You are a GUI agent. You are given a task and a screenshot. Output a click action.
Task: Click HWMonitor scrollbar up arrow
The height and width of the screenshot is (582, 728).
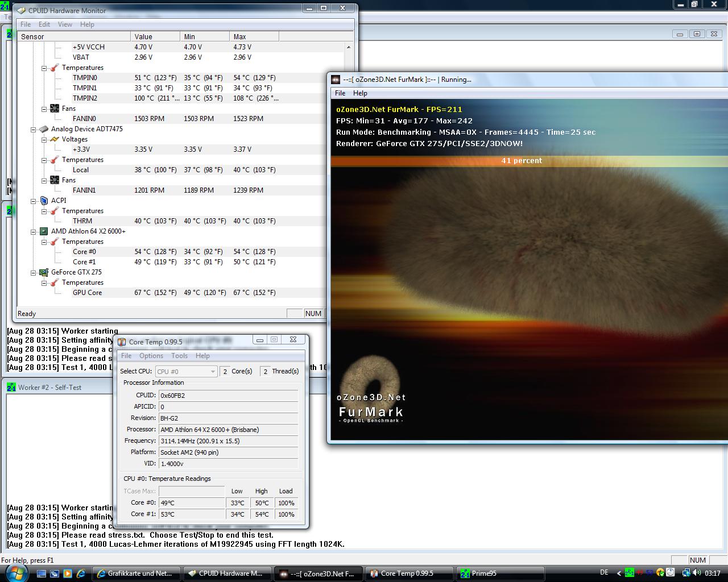point(349,47)
